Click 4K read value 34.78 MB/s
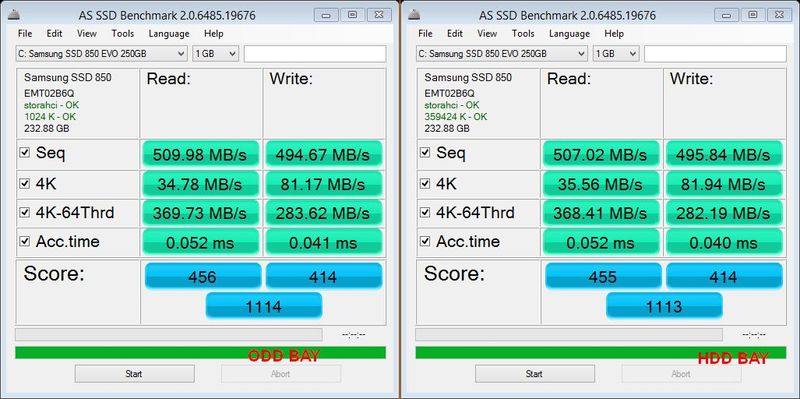The width and height of the screenshot is (800, 399). [201, 184]
